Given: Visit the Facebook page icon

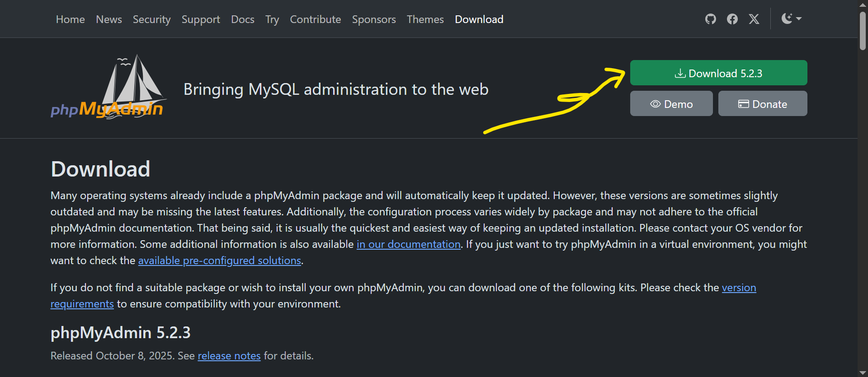Looking at the screenshot, I should (x=732, y=19).
